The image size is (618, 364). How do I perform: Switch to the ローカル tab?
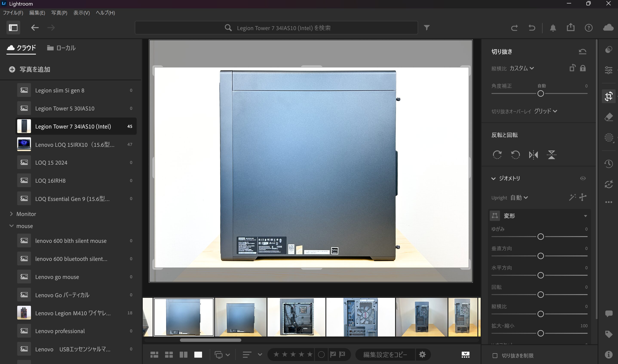(x=61, y=48)
